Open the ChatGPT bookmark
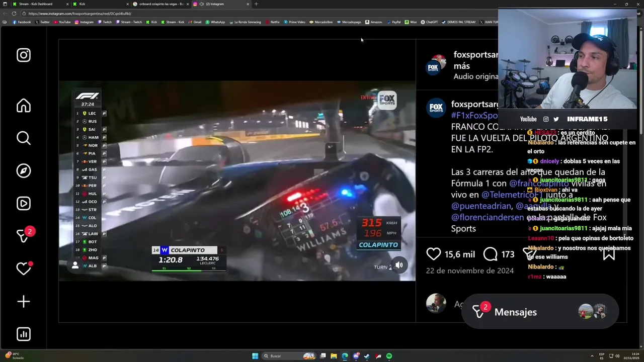 429,22
